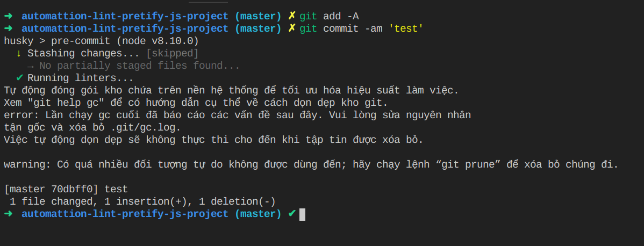Viewport: 644px width, 246px height.
Task: Click the yellow down-arrow before 'Stashing changes'
Action: (x=18, y=53)
